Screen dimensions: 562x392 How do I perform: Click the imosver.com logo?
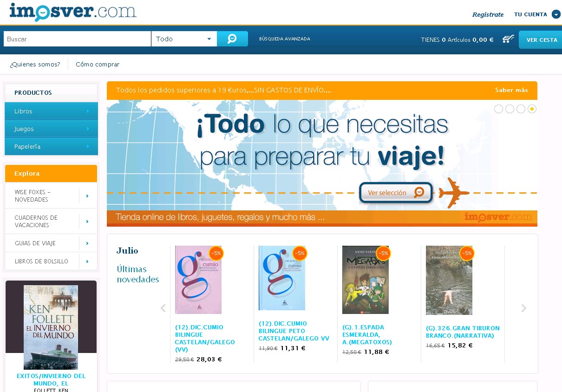(72, 12)
